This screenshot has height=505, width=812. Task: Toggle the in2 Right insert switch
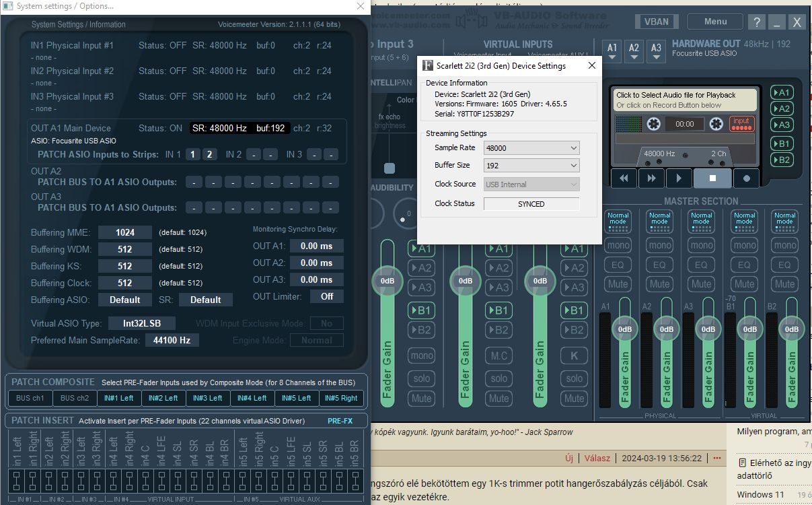point(65,482)
